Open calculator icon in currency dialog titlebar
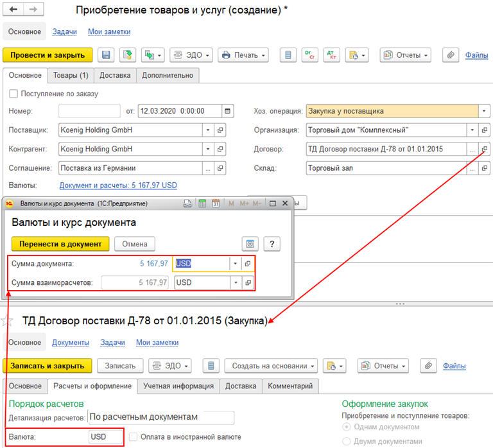 (x=202, y=203)
